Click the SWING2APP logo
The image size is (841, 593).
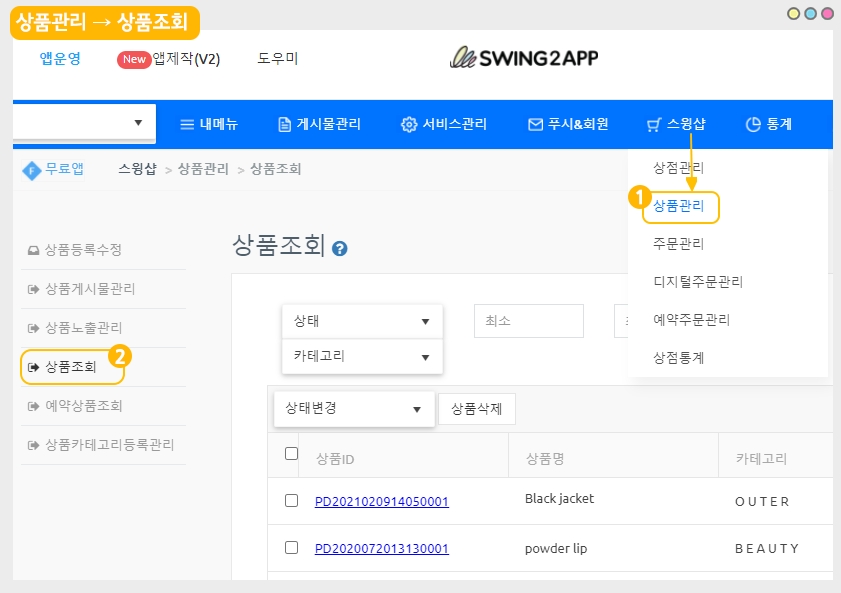(x=524, y=58)
